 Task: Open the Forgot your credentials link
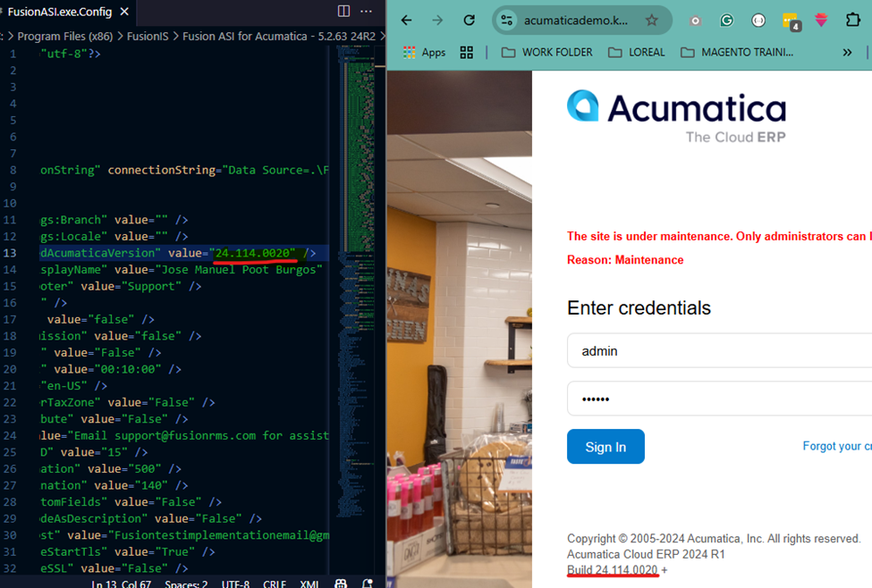(837, 446)
